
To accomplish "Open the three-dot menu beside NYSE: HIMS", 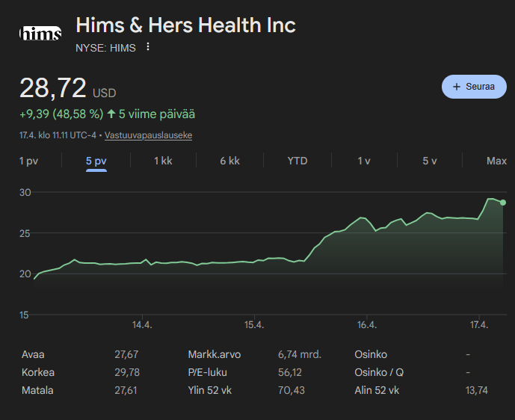I will 148,46.
